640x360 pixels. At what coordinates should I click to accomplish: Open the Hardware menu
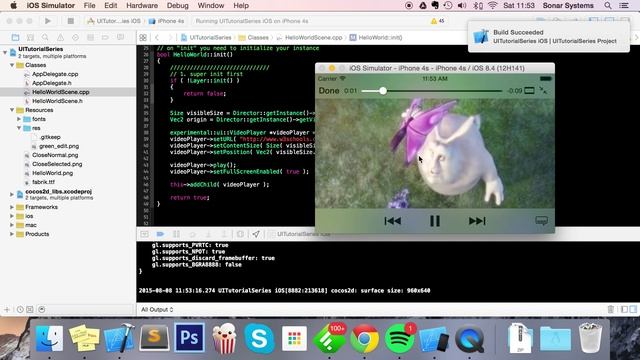[x=142, y=6]
